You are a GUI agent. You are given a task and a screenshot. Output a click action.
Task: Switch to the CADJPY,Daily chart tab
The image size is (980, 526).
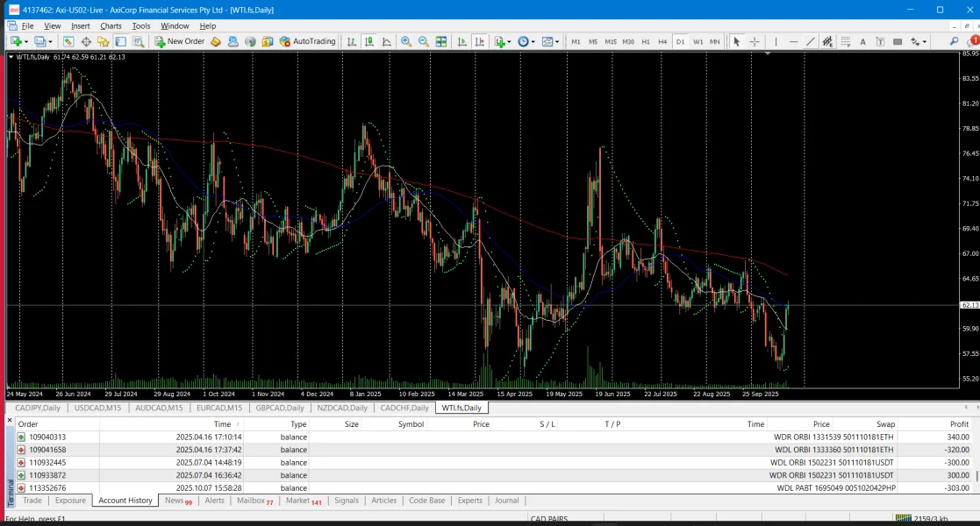click(x=38, y=408)
